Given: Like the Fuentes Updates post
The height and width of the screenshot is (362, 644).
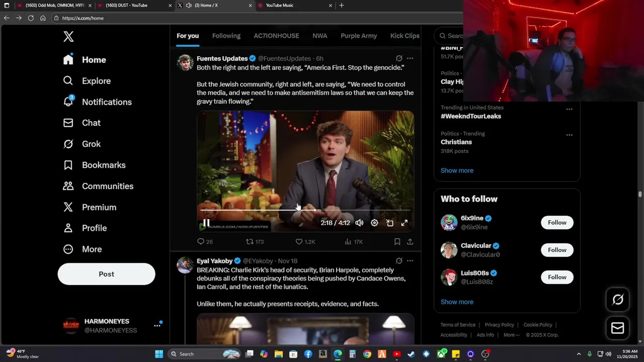Looking at the screenshot, I should click(x=305, y=242).
